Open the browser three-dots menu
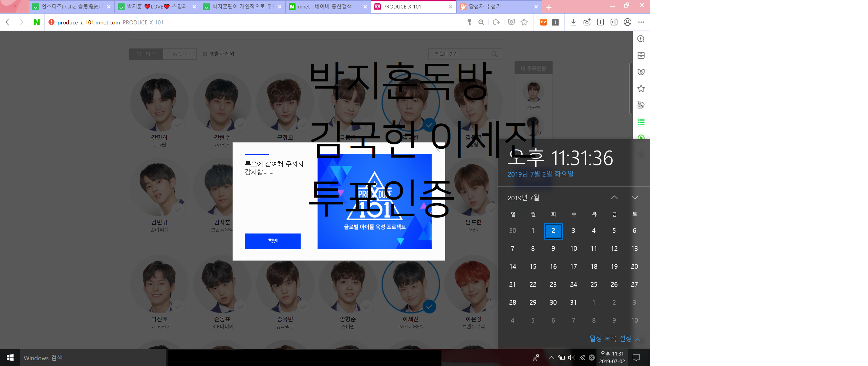Image resolution: width=868 pixels, height=366 pixels. tap(641, 22)
